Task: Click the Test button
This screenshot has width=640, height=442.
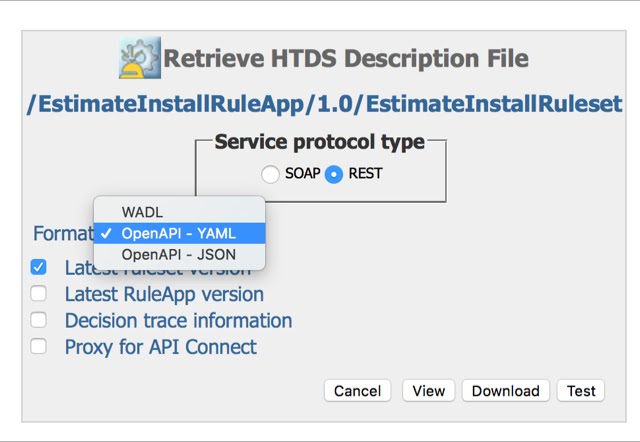Action: 581,391
